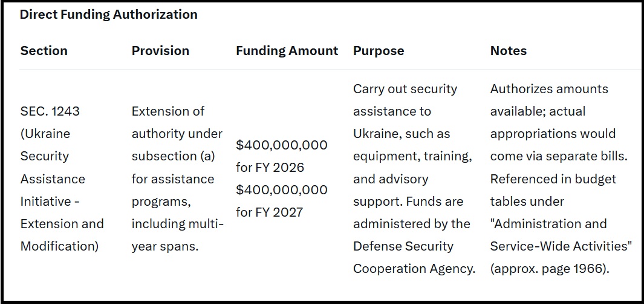Select the "Provision" column header
This screenshot has height=305, width=644.
pos(160,51)
